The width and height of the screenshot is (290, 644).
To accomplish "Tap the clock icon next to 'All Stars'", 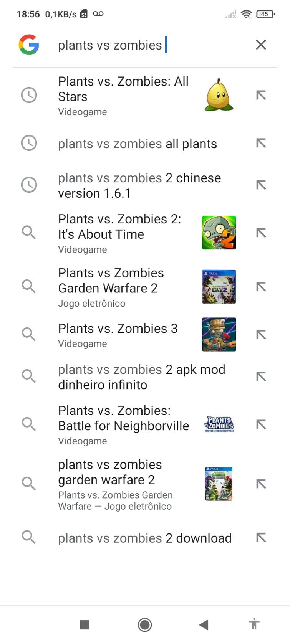I will tap(29, 95).
